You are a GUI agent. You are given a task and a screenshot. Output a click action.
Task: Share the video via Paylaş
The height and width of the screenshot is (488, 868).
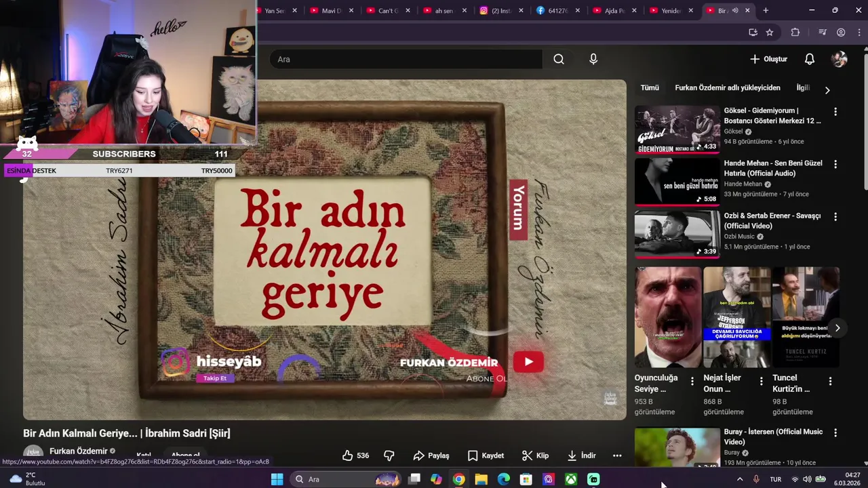coord(431,455)
